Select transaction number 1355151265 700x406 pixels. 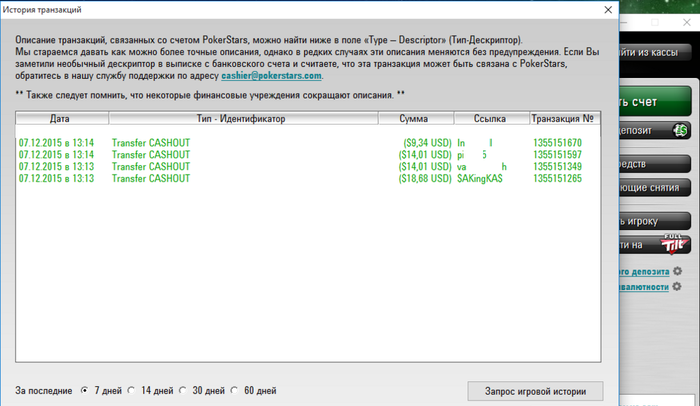[557, 178]
